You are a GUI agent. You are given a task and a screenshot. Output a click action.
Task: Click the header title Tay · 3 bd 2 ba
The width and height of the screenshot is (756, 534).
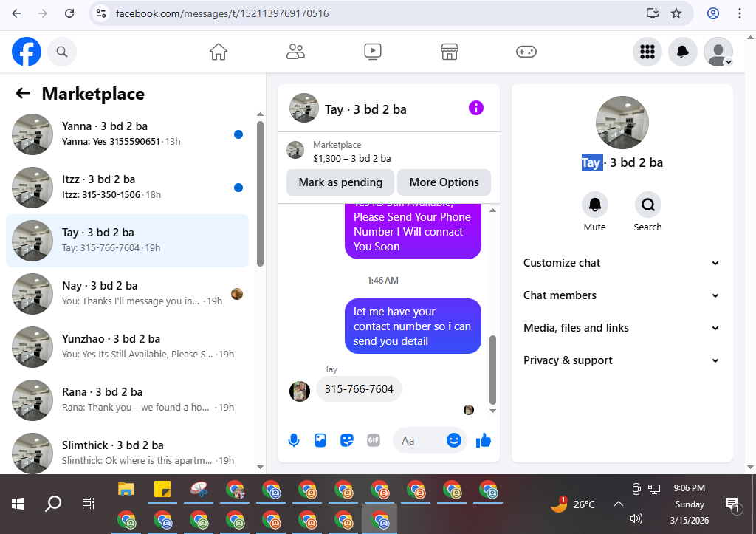click(x=365, y=109)
